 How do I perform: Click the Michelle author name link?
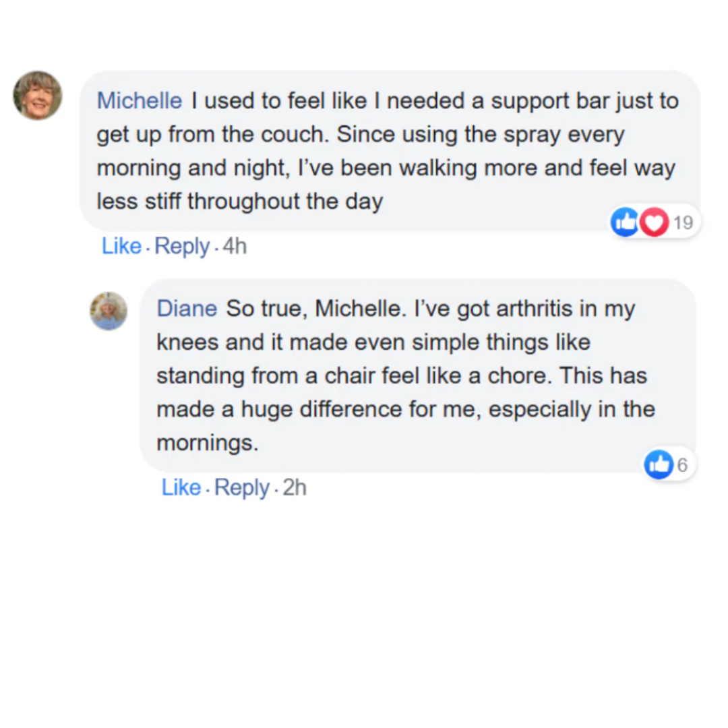click(140, 101)
